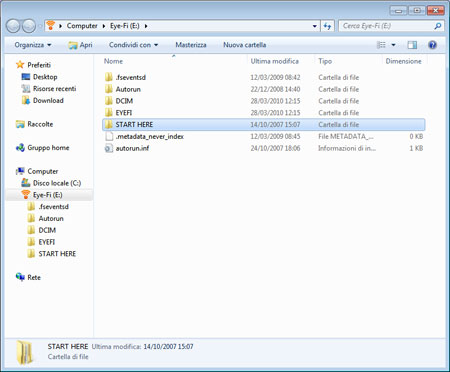
Task: Click the Apri toolbar button
Action: tap(80, 45)
